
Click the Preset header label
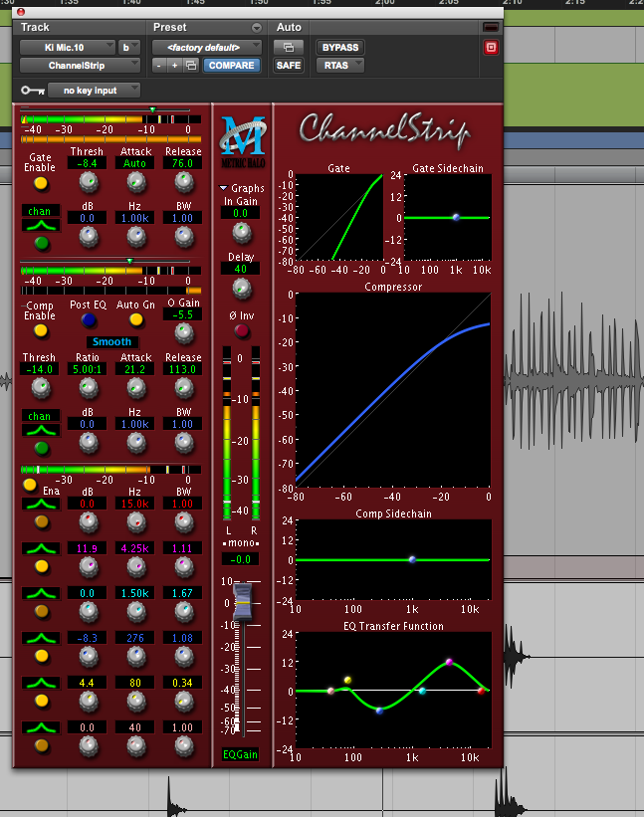click(x=170, y=27)
